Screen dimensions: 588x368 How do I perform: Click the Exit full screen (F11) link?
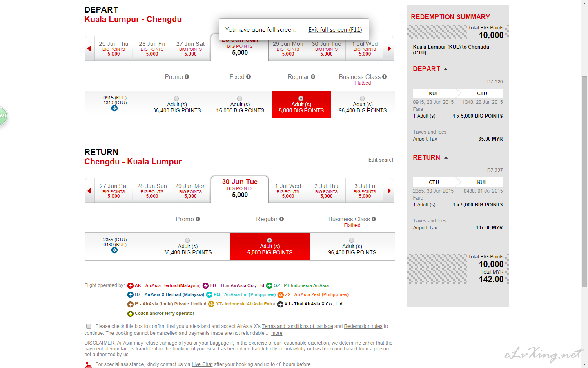335,30
